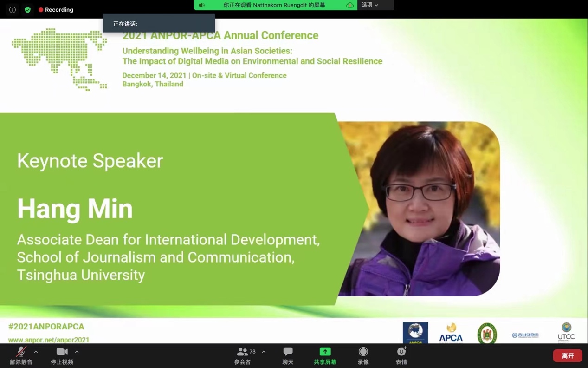This screenshot has width=588, height=368.
Task: Expand video options arrow beside 停止视频
Action: click(77, 352)
